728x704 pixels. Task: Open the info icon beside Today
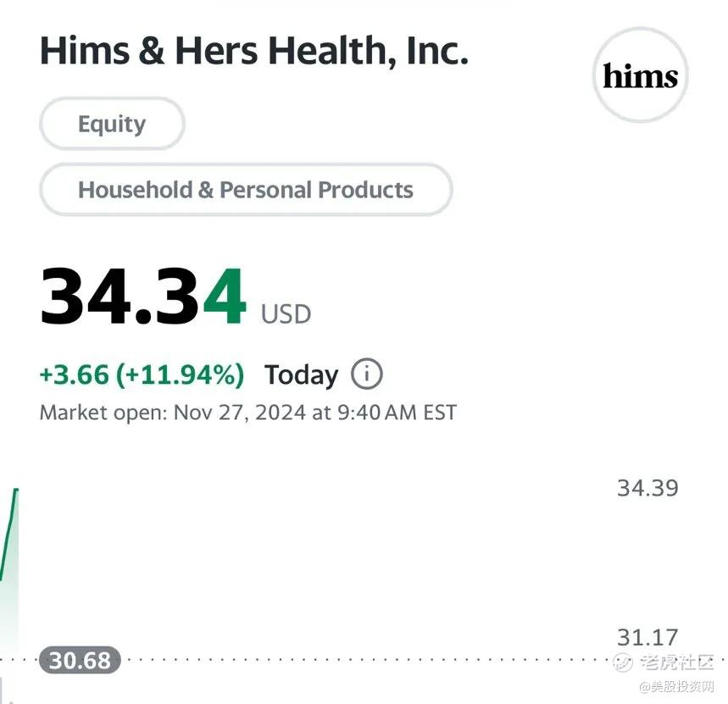point(366,374)
